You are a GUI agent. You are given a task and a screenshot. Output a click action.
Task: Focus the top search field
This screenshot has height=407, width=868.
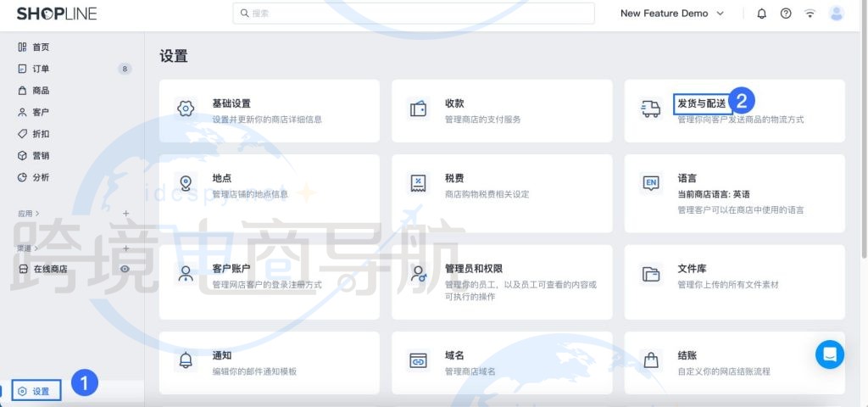pyautogui.click(x=414, y=14)
